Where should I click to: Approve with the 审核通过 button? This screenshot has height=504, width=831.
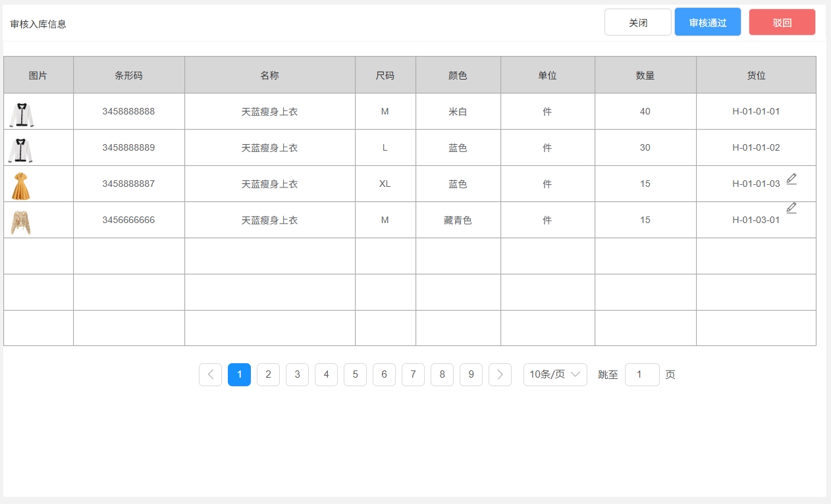coord(708,22)
